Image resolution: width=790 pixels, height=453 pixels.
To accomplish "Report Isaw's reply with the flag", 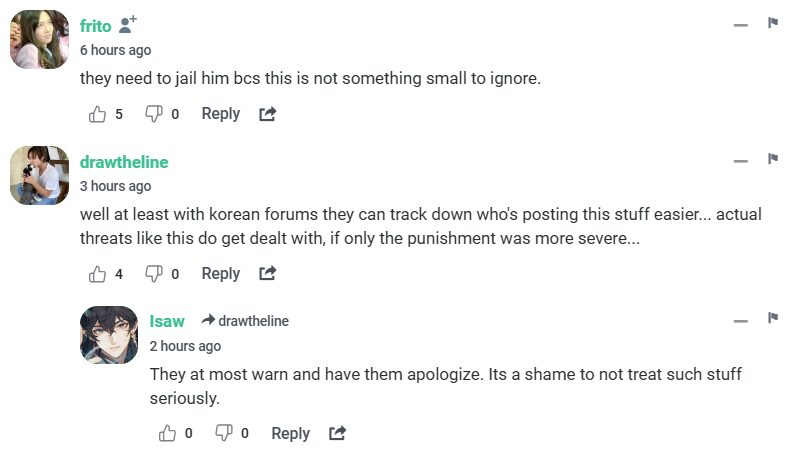I will coord(773,319).
